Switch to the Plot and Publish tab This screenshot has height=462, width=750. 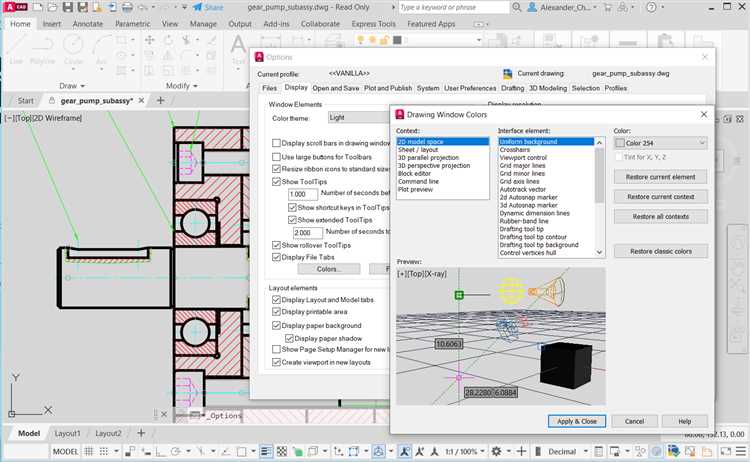[388, 88]
